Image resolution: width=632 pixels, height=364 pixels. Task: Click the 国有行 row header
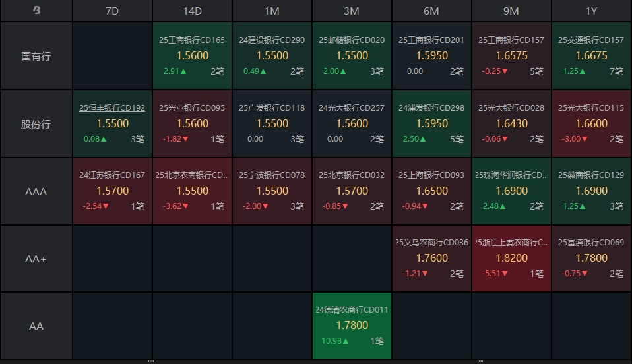tap(36, 56)
